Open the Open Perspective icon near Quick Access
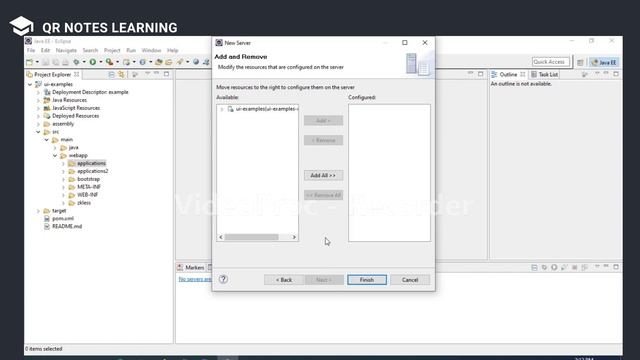 pos(580,62)
